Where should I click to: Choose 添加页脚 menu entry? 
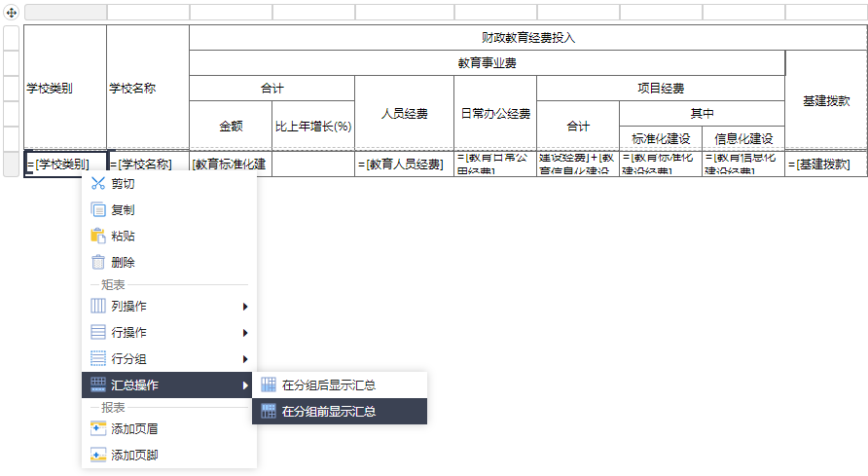[169, 455]
